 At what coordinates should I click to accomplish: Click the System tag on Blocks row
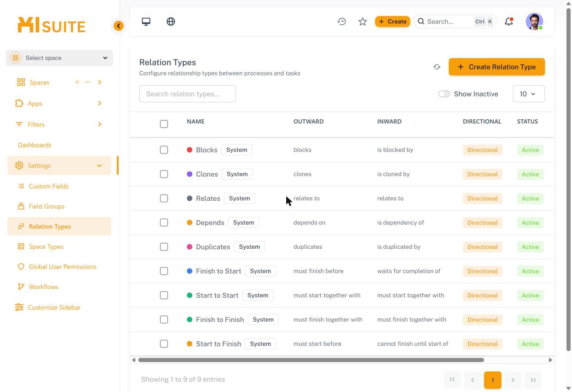(237, 150)
